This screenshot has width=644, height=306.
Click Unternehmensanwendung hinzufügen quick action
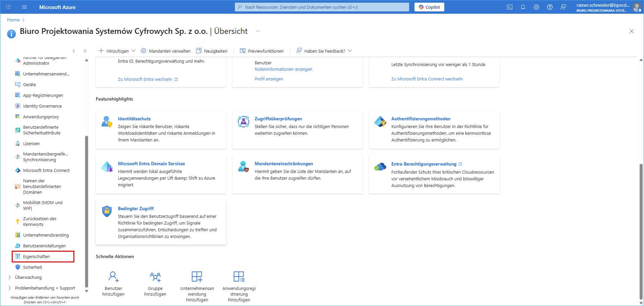pos(197,287)
